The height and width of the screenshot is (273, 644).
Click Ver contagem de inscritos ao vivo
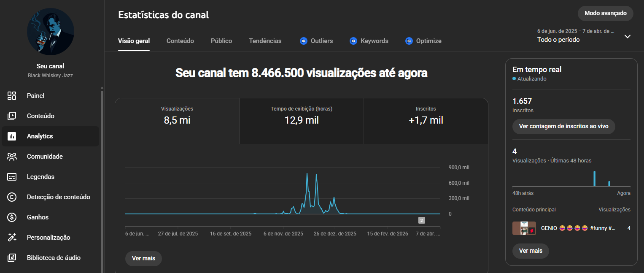click(563, 126)
